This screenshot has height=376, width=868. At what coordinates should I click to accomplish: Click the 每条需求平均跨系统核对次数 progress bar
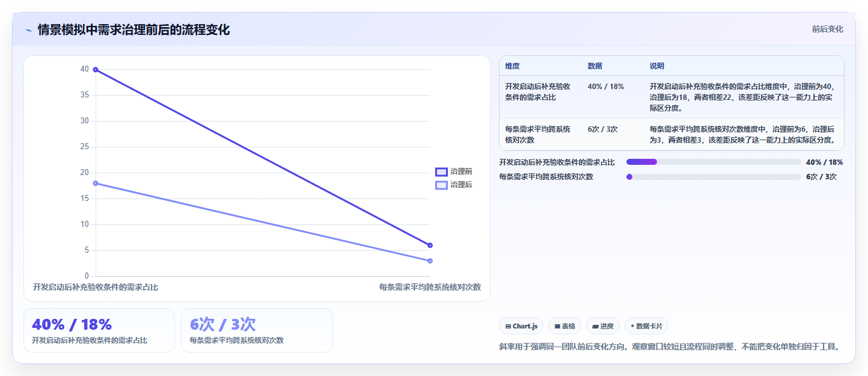[x=714, y=177]
